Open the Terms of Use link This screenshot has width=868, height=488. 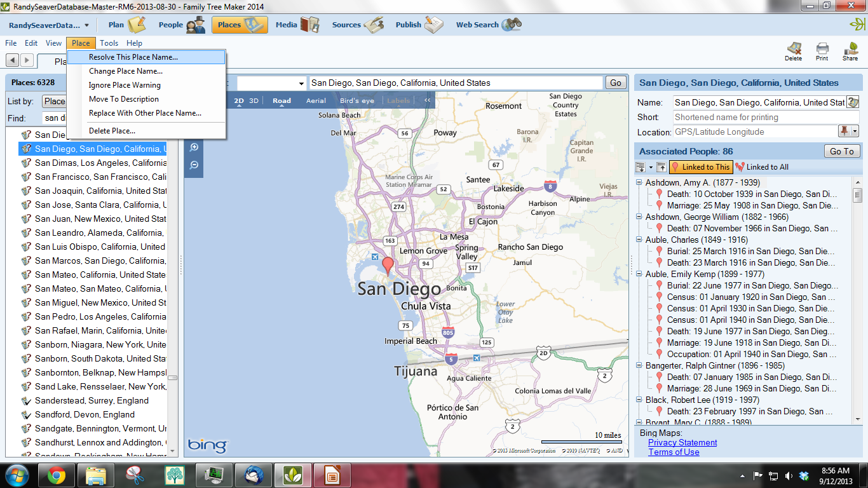click(674, 452)
